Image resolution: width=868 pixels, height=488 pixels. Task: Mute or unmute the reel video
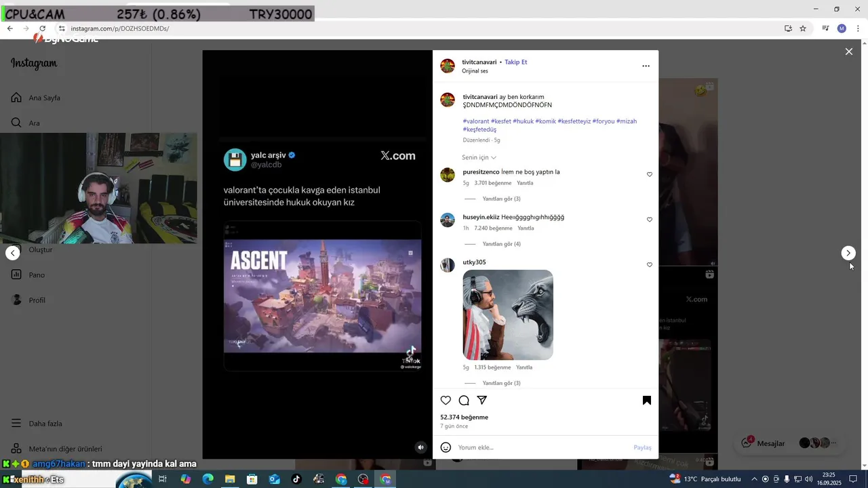click(420, 447)
